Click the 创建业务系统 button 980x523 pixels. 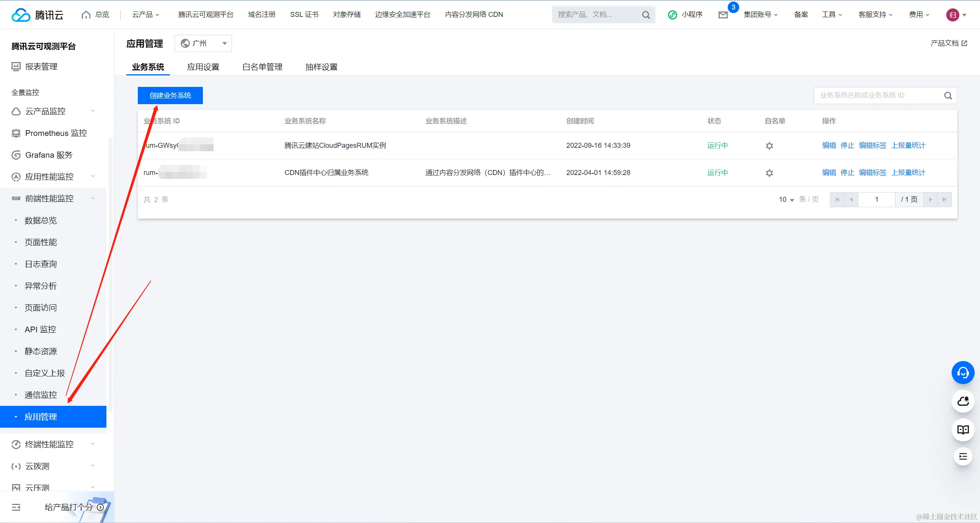click(x=170, y=95)
